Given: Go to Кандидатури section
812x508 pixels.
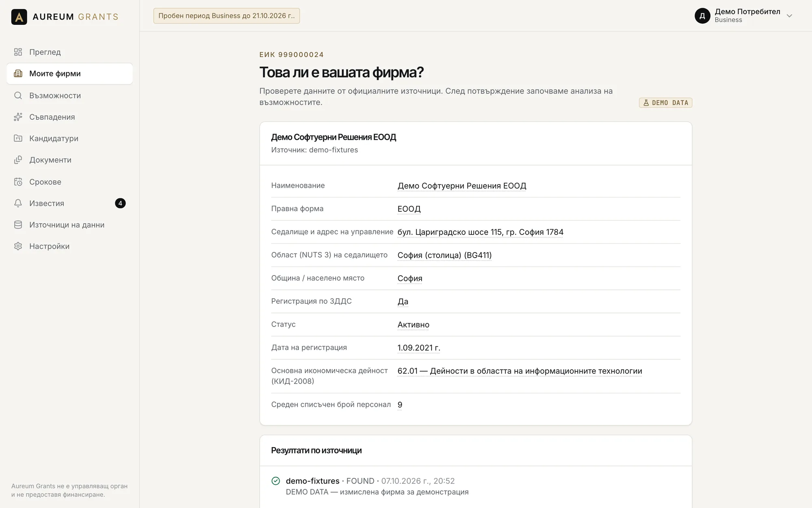Looking at the screenshot, I should tap(69, 138).
